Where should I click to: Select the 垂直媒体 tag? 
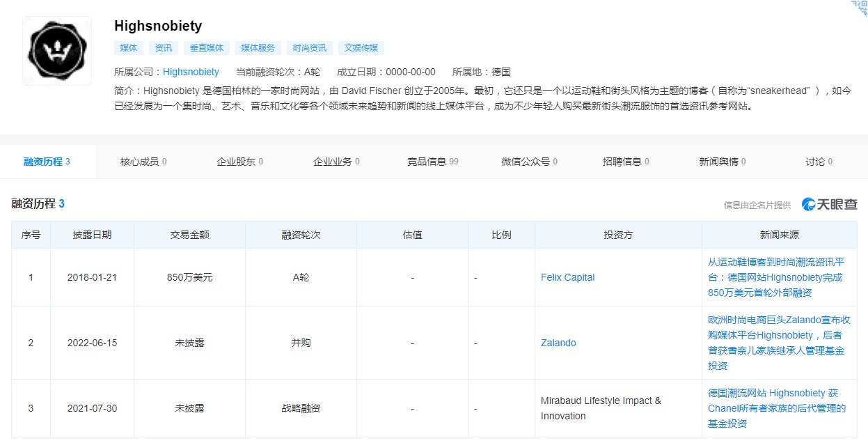207,48
